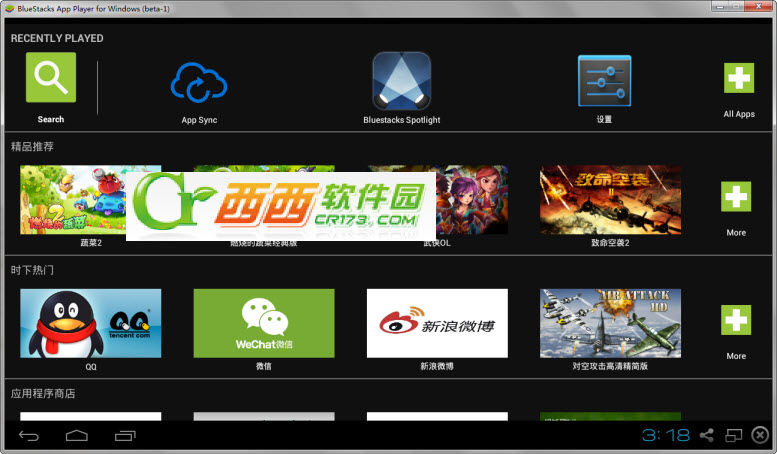
Task: Open All Apps green plus
Action: tap(739, 78)
